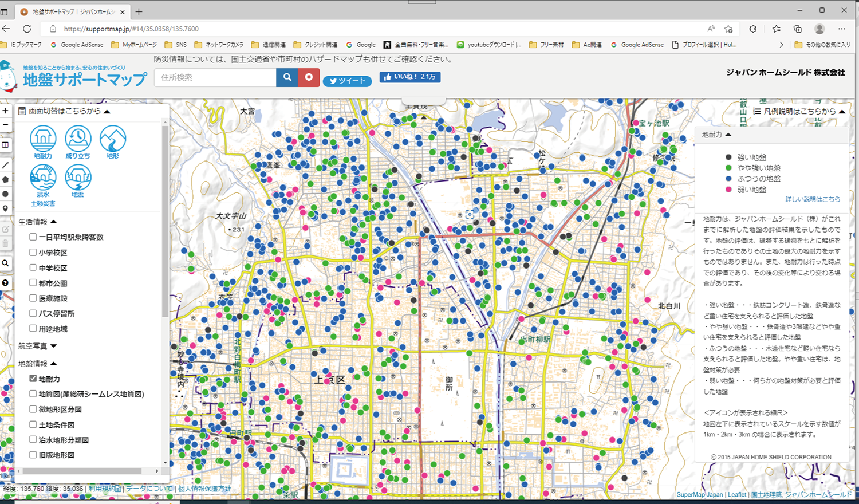
Task: Refresh the browser page
Action: click(x=27, y=29)
